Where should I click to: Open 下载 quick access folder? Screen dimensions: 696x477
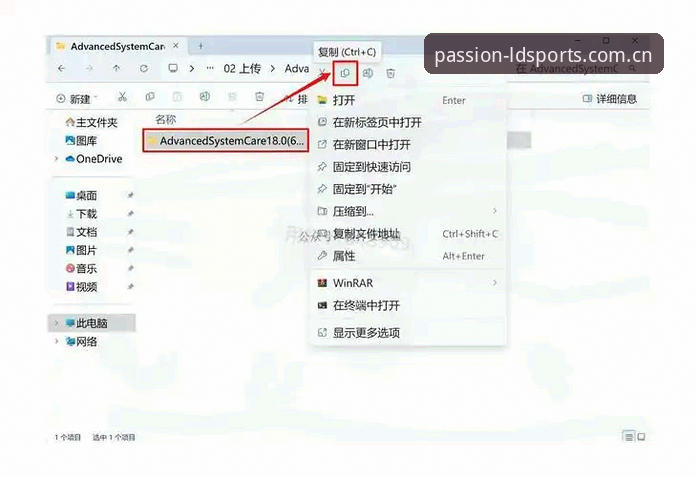81,213
